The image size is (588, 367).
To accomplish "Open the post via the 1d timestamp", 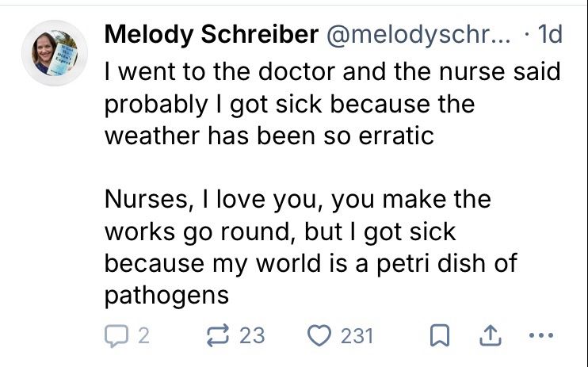I will 548,34.
